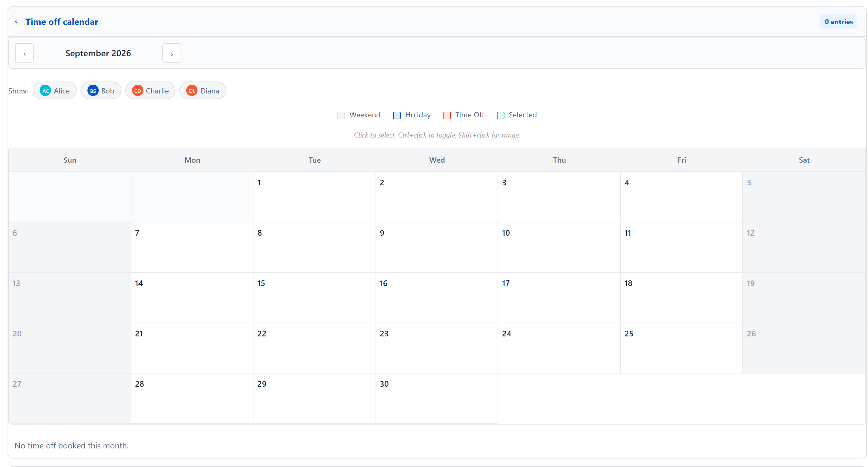Screen dimensions: 868x467
Task: Click the Holiday legend swatch
Action: click(x=397, y=115)
